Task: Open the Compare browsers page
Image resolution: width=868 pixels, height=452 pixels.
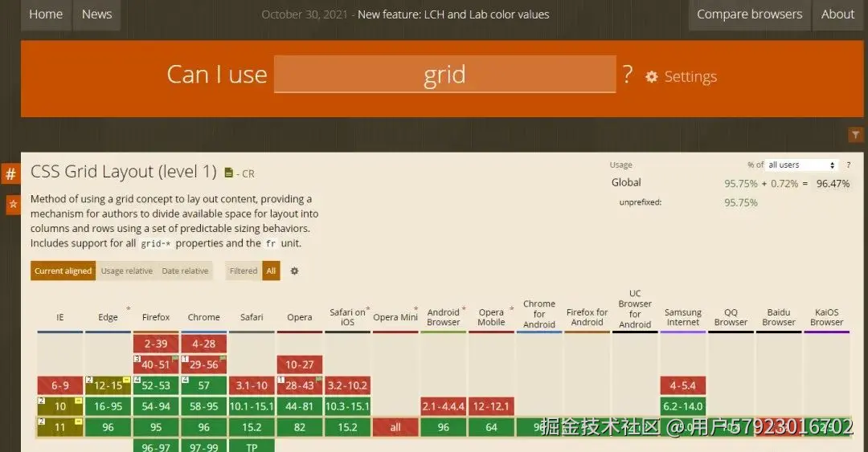Action: 749,14
